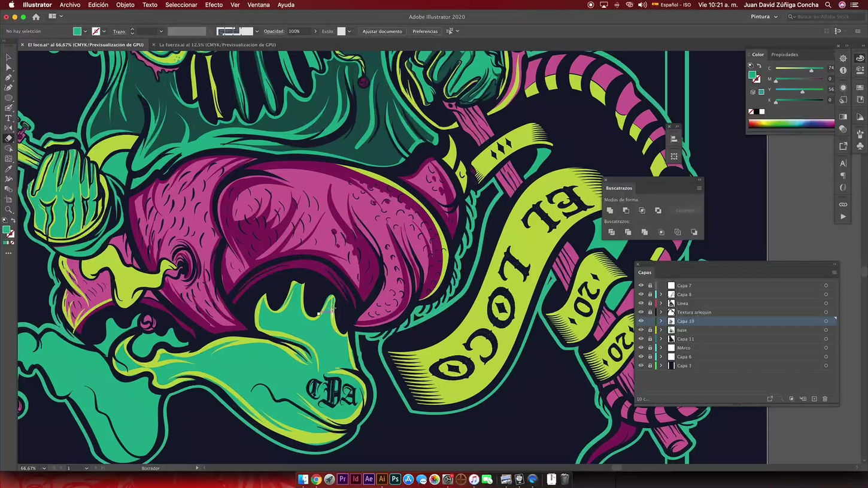Expand the Capa 8 layer contents

(661, 295)
